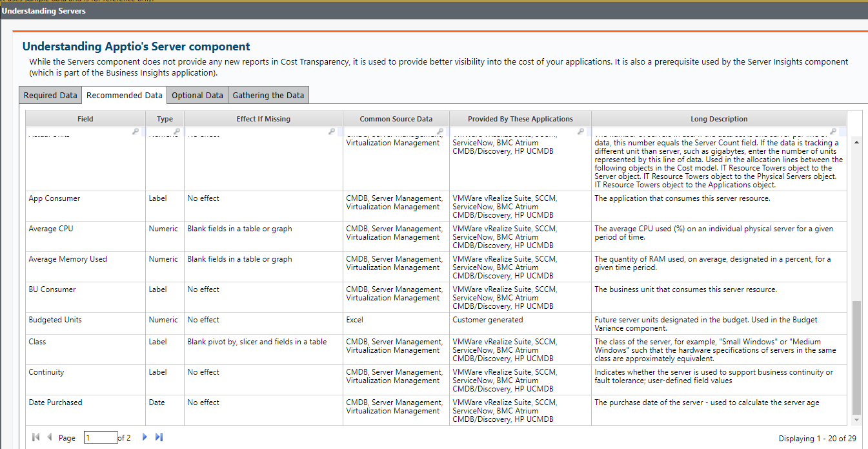Click the application consumes server resource description

tap(719, 206)
